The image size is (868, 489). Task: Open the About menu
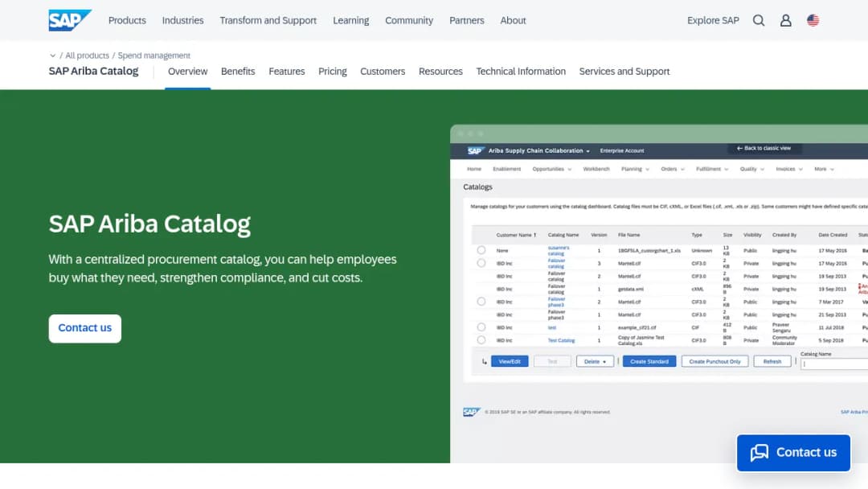pos(513,20)
